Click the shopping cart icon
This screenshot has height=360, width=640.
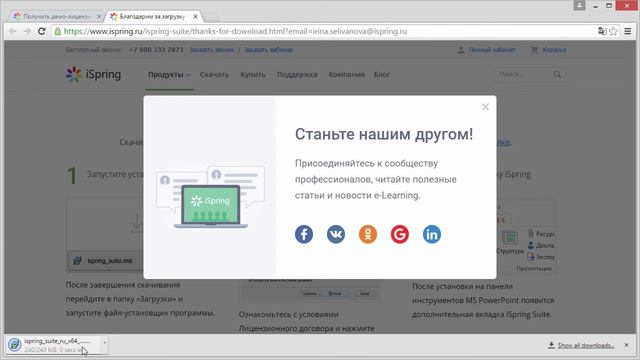coord(534,50)
